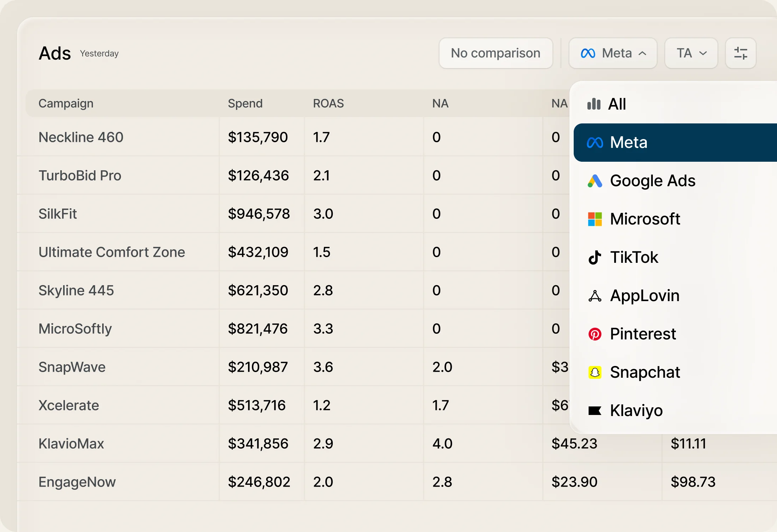777x532 pixels.
Task: Open the EngageNow campaign
Action: click(x=77, y=482)
